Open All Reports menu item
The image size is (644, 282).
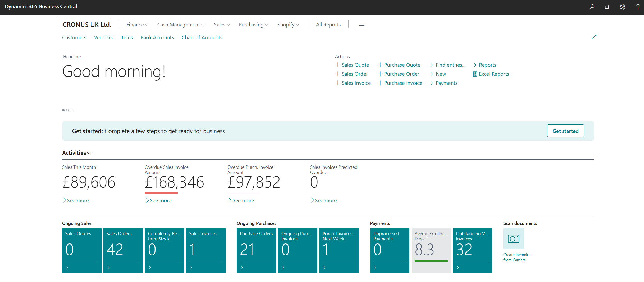[x=328, y=25]
